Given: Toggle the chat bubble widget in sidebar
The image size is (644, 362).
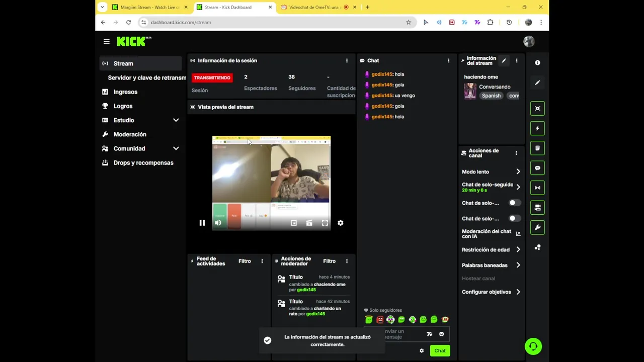Looking at the screenshot, I should (537, 168).
